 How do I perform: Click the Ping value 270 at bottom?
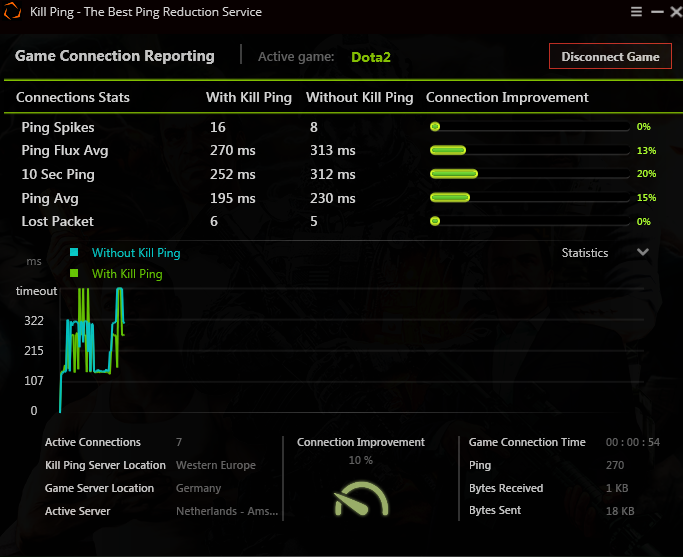(615, 465)
